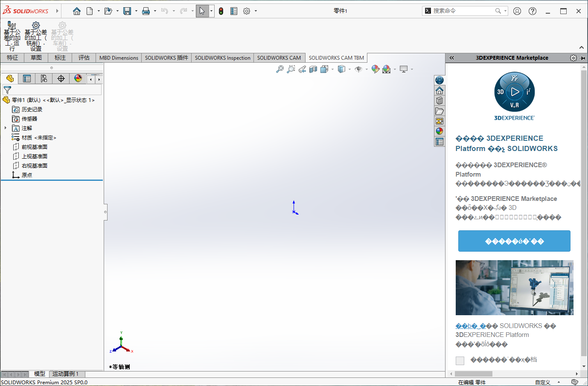The height and width of the screenshot is (386, 588).
Task: Open the Design Library panel icon
Action: pos(440,100)
